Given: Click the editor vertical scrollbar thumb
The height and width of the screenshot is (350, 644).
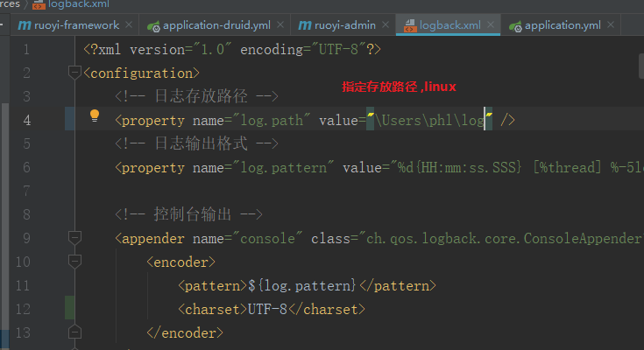Looking at the screenshot, I should tap(641, 66).
